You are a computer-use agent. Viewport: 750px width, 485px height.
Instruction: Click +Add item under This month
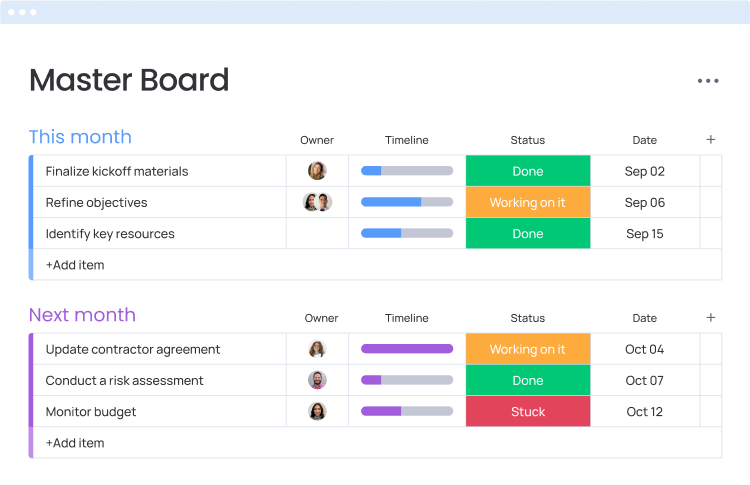click(75, 265)
